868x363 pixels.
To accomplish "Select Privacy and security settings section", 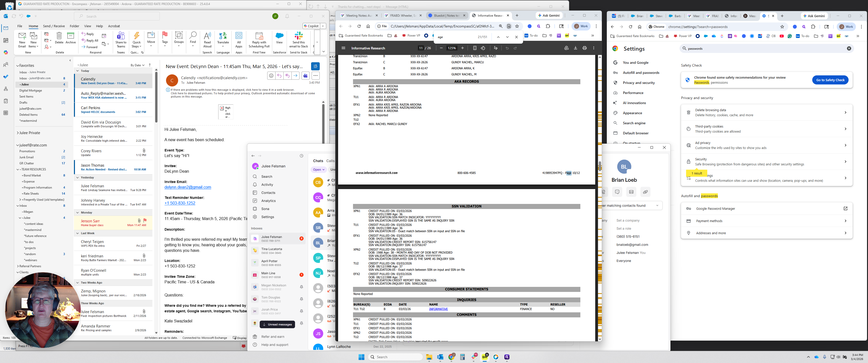I will pos(639,83).
